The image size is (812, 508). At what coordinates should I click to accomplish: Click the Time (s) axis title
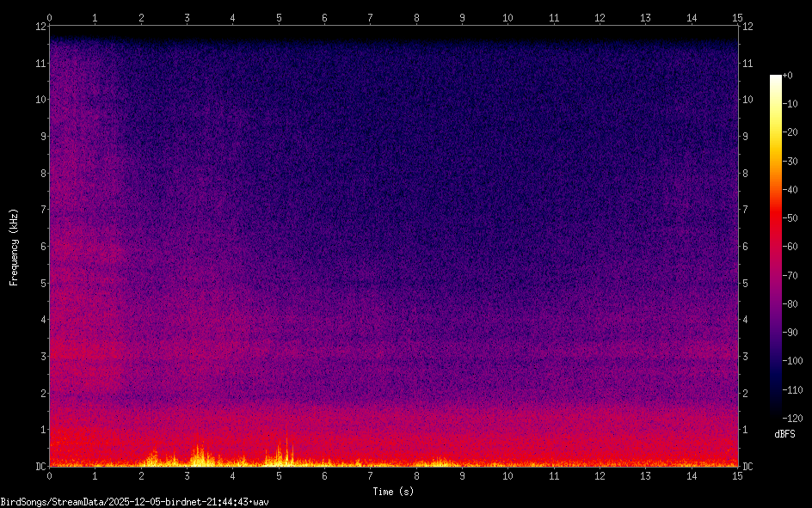393,492
